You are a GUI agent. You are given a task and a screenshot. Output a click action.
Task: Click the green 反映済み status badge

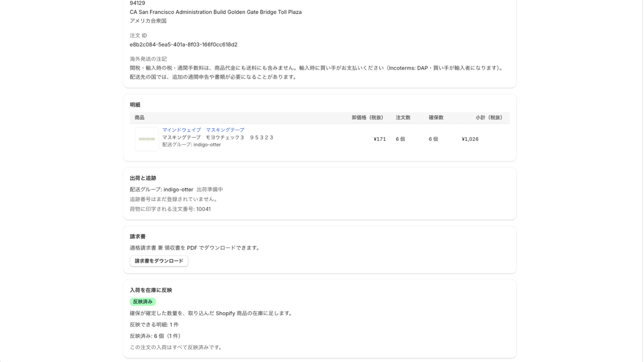click(143, 302)
